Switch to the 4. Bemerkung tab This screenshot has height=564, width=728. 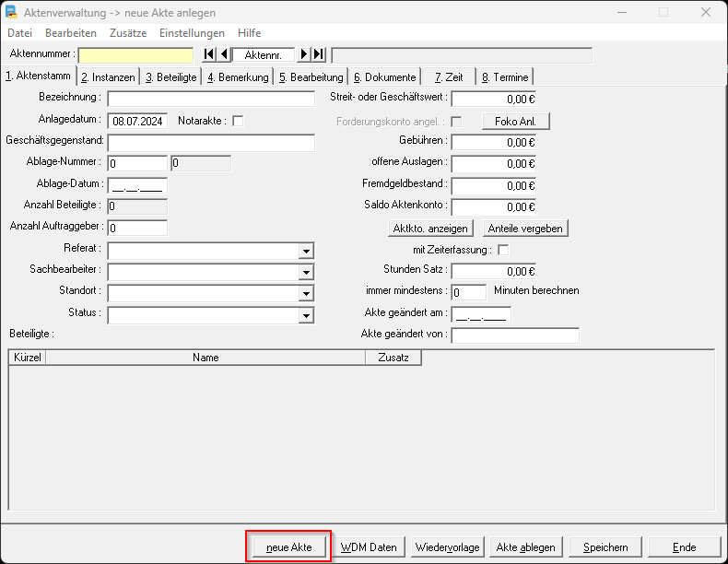[238, 77]
